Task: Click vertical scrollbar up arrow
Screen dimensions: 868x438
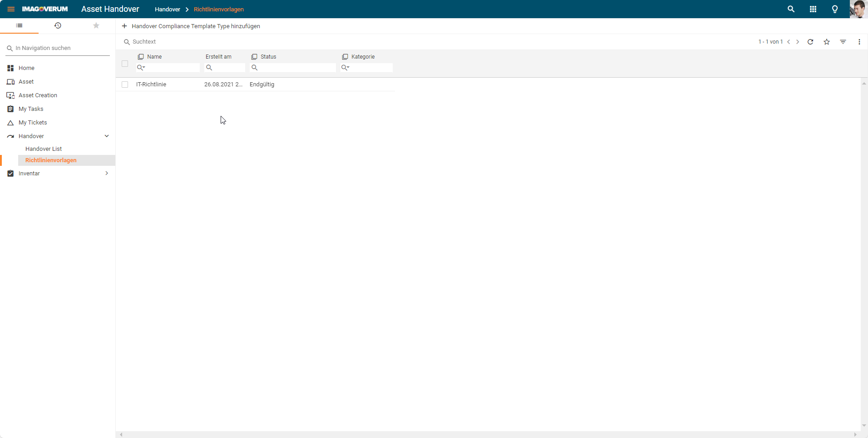Action: pyautogui.click(x=864, y=84)
